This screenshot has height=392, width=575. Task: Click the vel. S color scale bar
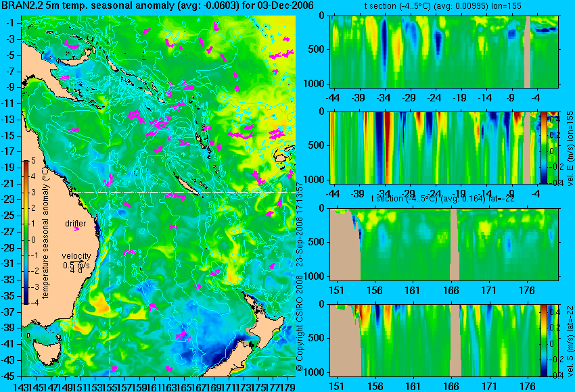point(544,341)
